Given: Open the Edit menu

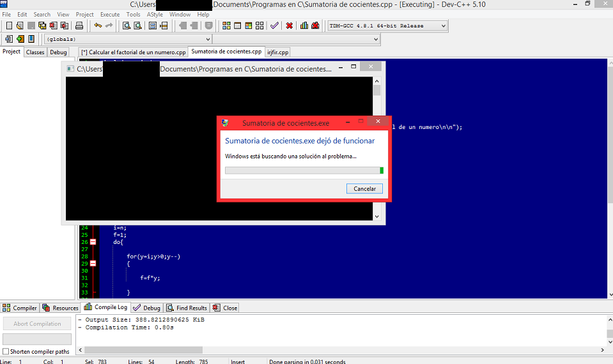Looking at the screenshot, I should 22,15.
